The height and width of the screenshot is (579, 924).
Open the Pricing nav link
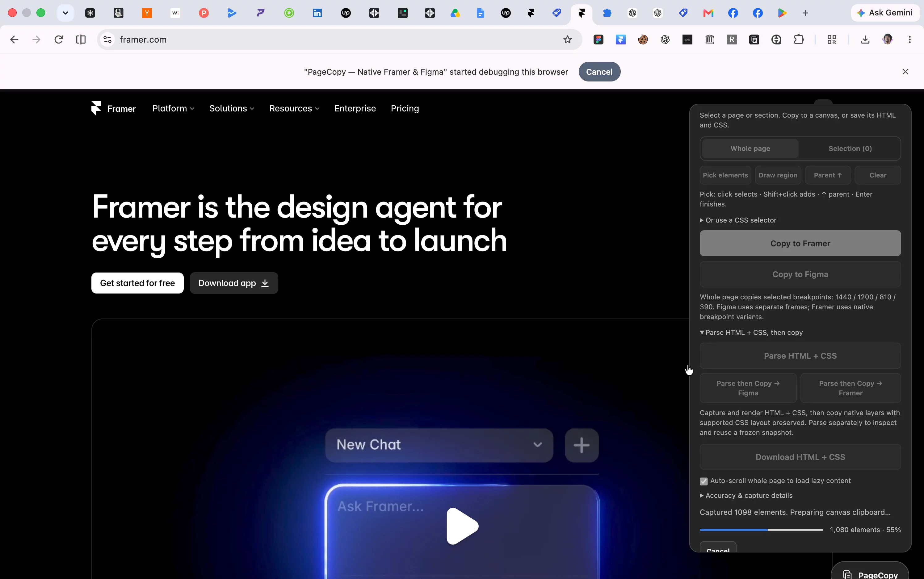(x=405, y=108)
